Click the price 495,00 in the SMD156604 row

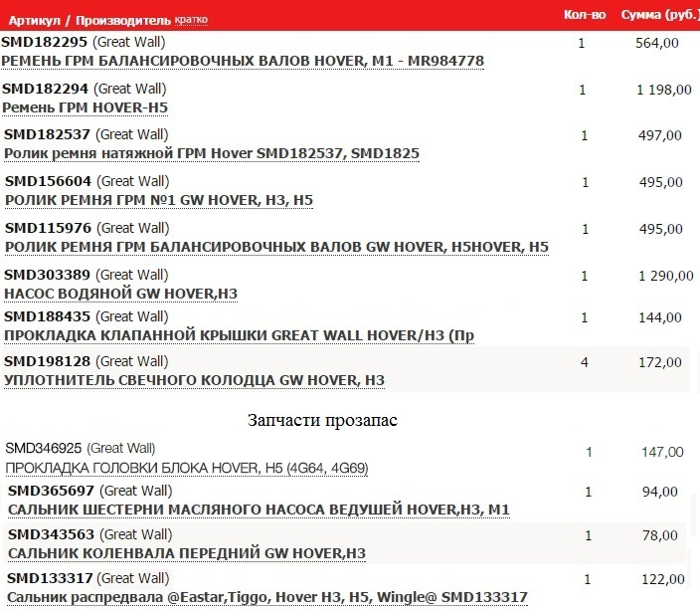point(660,183)
